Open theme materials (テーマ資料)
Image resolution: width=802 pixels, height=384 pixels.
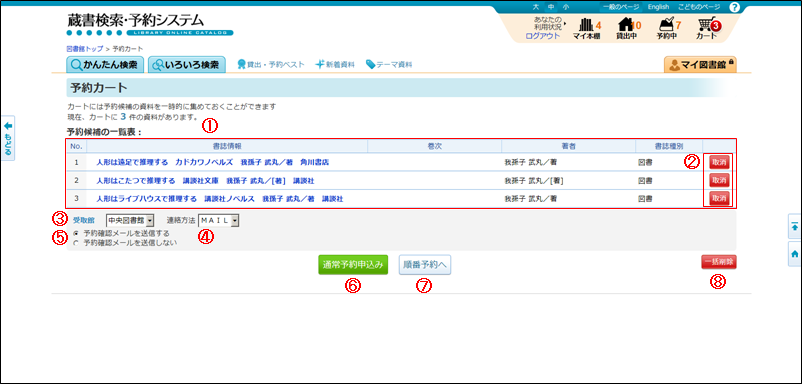(x=389, y=65)
